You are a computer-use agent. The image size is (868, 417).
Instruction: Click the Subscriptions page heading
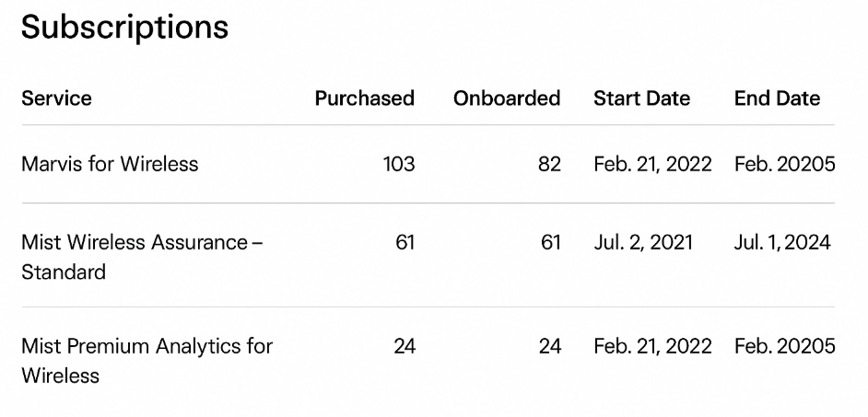coord(124,28)
